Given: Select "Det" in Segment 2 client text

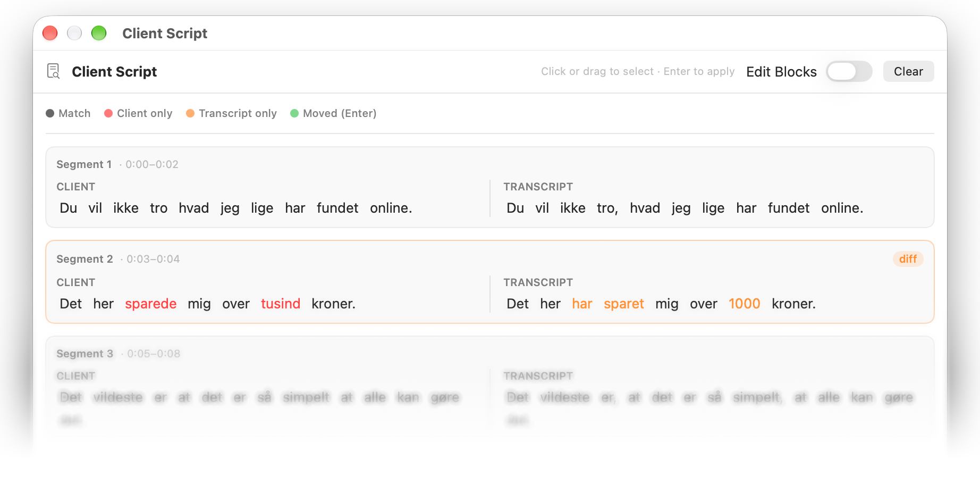Looking at the screenshot, I should pos(71,304).
